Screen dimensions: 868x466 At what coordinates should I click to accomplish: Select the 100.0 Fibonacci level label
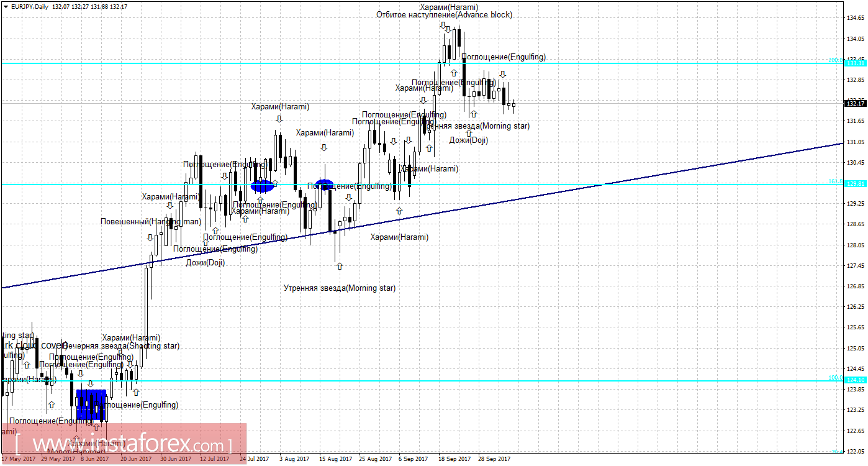pos(836,377)
